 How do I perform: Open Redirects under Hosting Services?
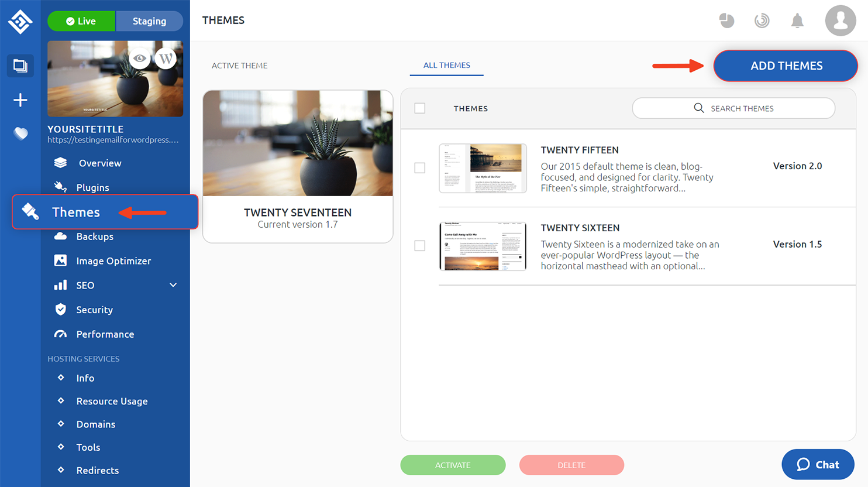[x=98, y=470]
